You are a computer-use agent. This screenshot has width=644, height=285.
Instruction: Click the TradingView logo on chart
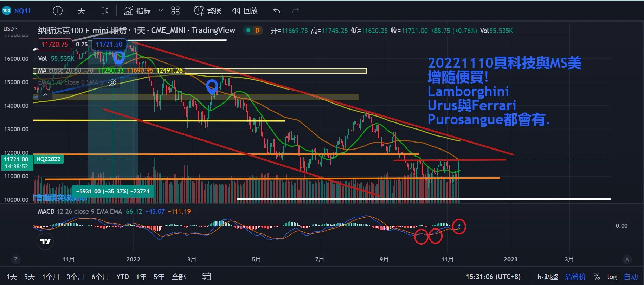[45, 241]
